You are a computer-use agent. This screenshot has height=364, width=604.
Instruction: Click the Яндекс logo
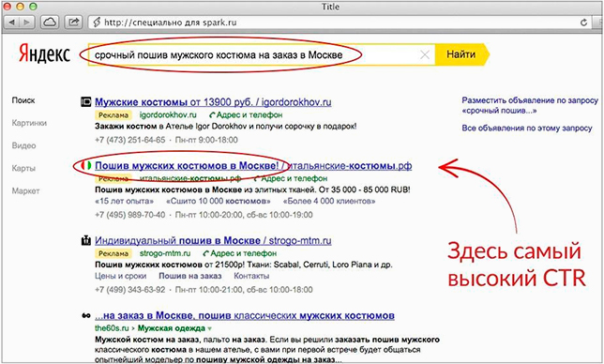click(x=45, y=54)
